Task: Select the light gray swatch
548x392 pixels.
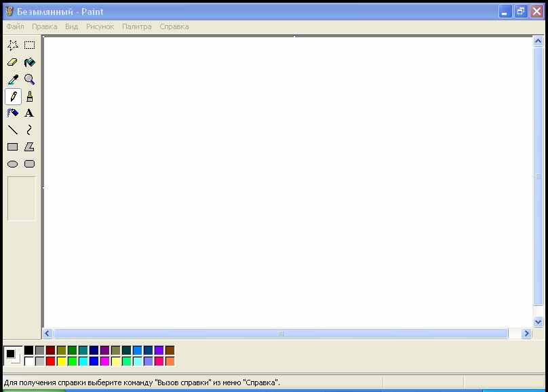Action: point(40,361)
